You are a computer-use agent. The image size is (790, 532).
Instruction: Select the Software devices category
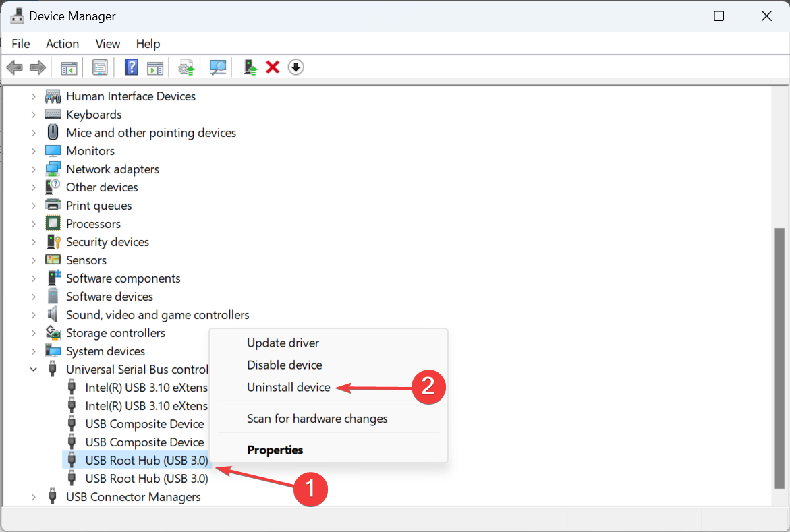pyautogui.click(x=109, y=296)
